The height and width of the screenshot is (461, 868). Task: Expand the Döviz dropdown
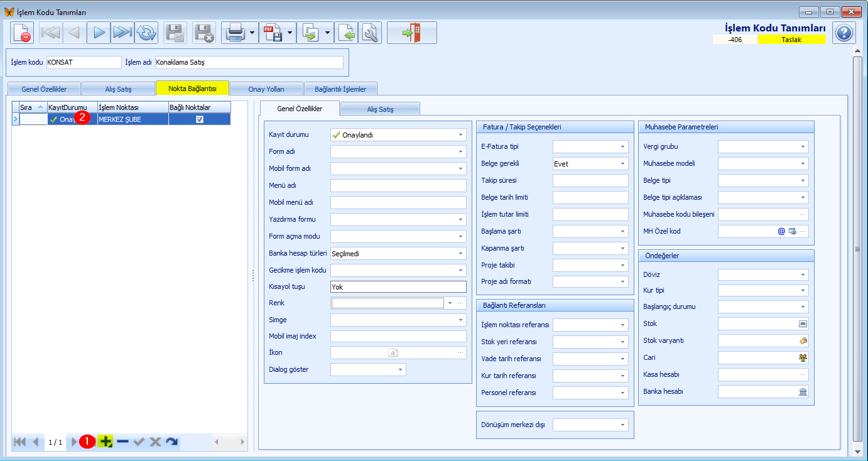click(x=803, y=274)
